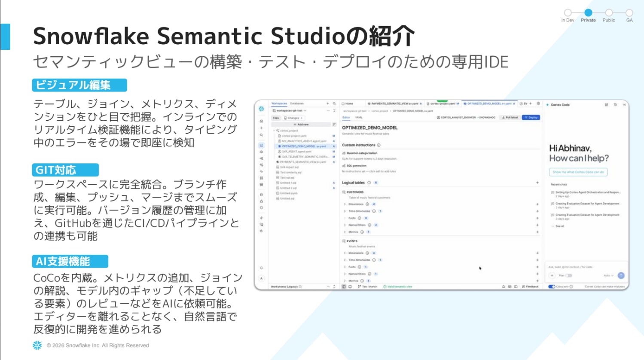Image resolution: width=644 pixels, height=360 pixels.
Task: Click the plus icon beside Databases tab
Action: tap(328, 104)
